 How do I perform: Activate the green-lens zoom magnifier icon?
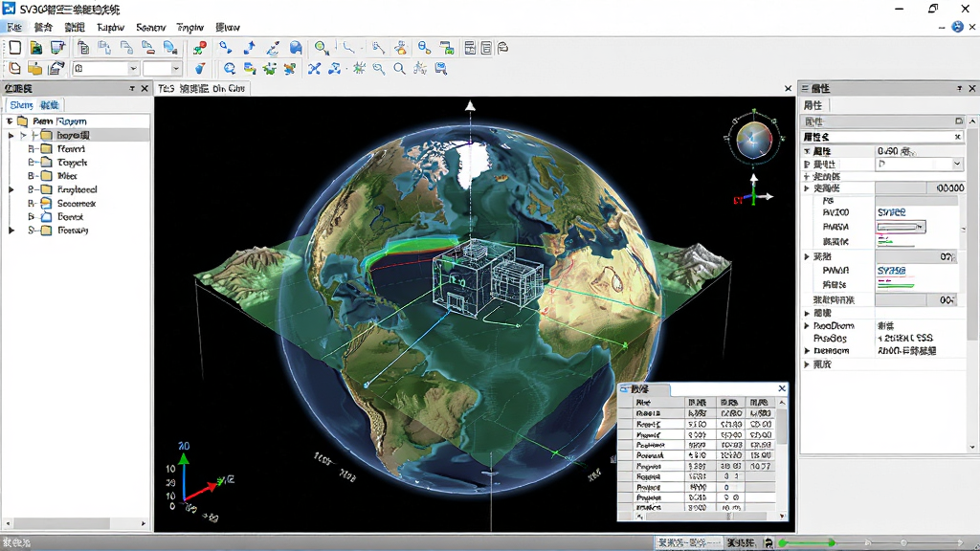322,48
